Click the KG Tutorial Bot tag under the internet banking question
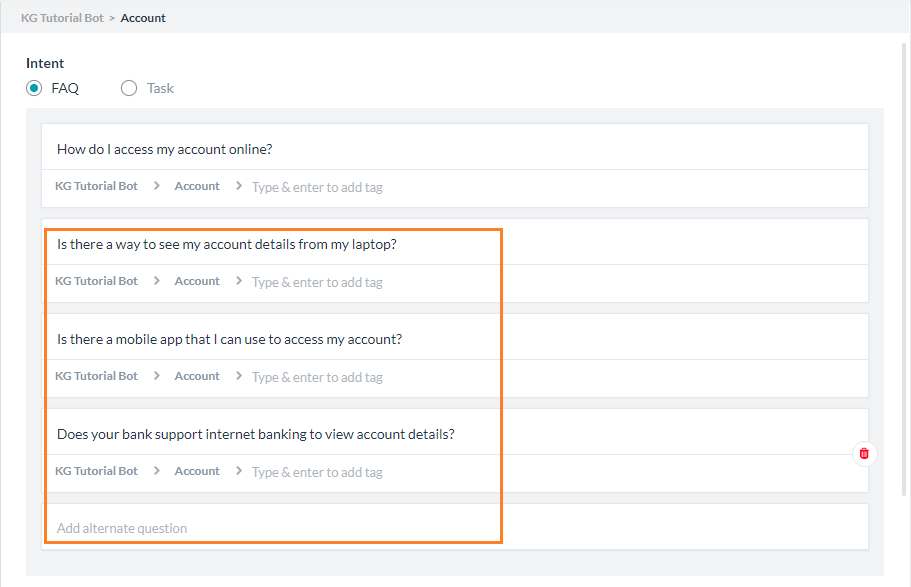Screen dimensions: 911x587 [x=96, y=471]
